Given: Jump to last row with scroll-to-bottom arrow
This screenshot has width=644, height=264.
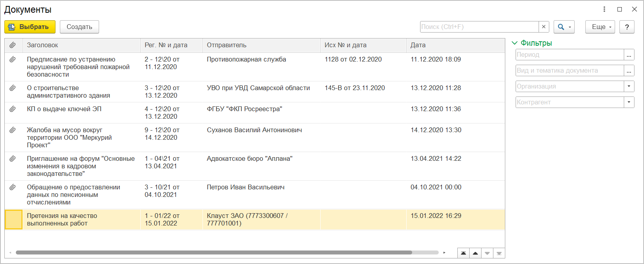Looking at the screenshot, I should (x=499, y=253).
